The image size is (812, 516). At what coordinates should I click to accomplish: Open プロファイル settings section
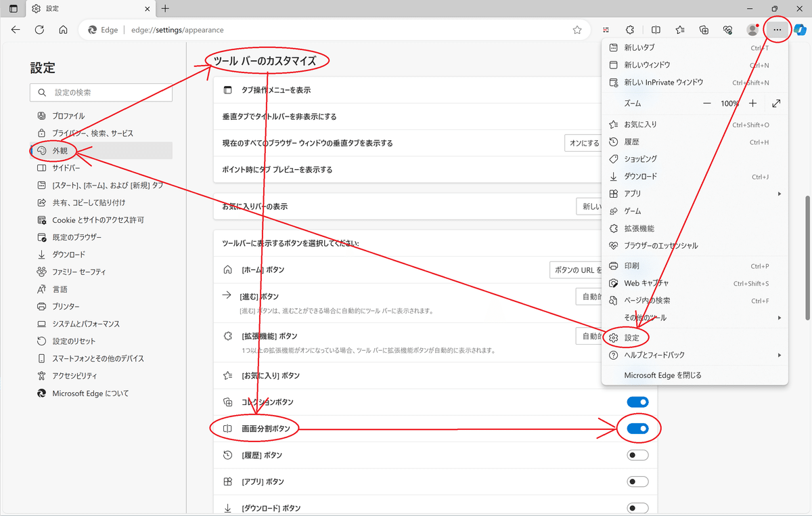coord(101,116)
